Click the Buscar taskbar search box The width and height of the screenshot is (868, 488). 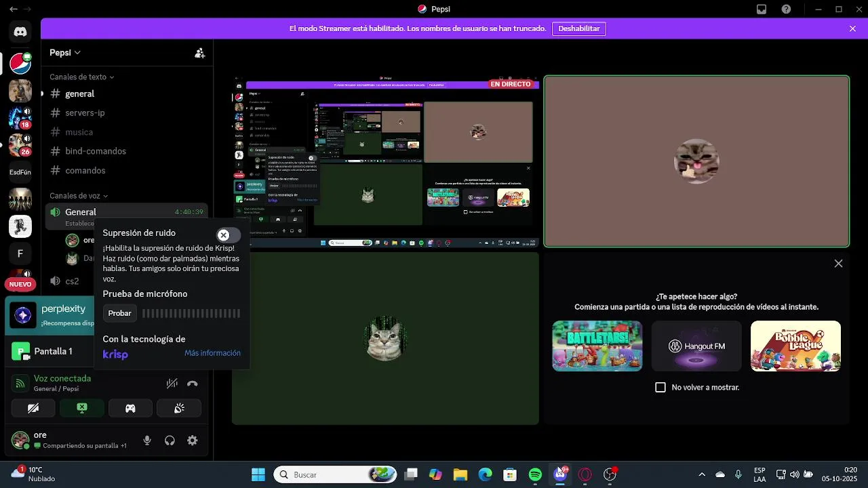335,474
